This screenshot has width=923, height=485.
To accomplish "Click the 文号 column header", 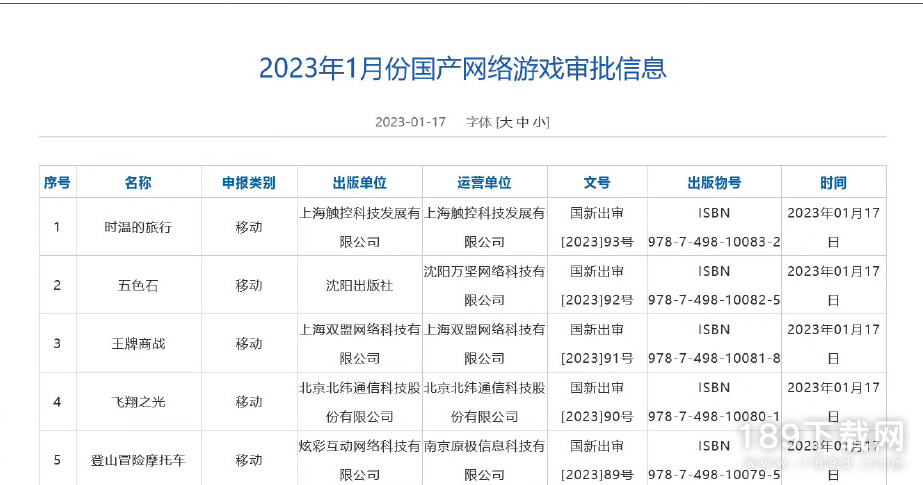I will pos(597,182).
